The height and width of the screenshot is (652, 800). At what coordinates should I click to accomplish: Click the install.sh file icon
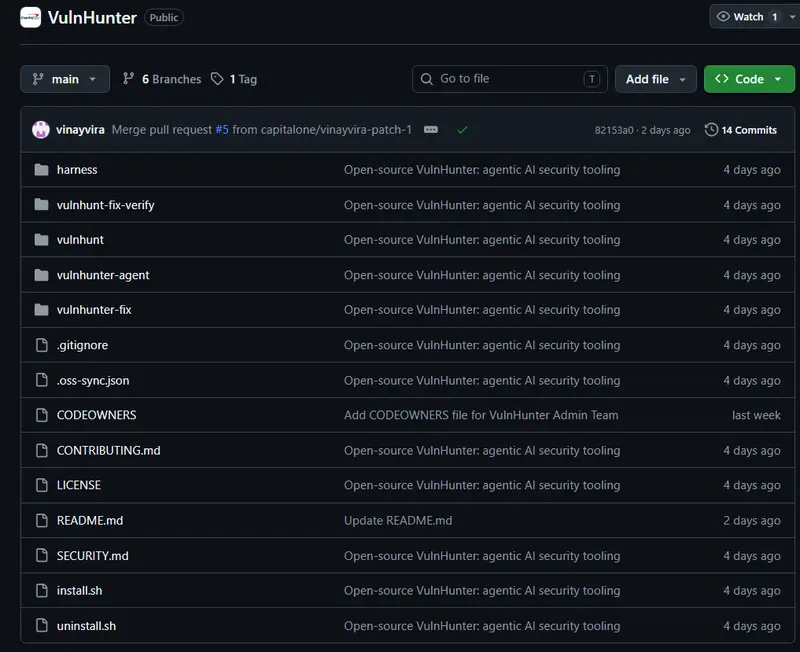point(42,590)
